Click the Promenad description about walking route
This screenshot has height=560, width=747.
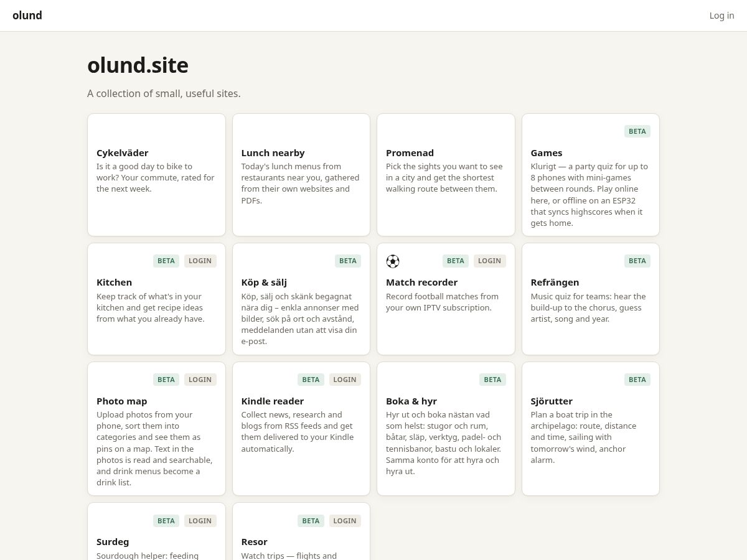[x=444, y=178]
